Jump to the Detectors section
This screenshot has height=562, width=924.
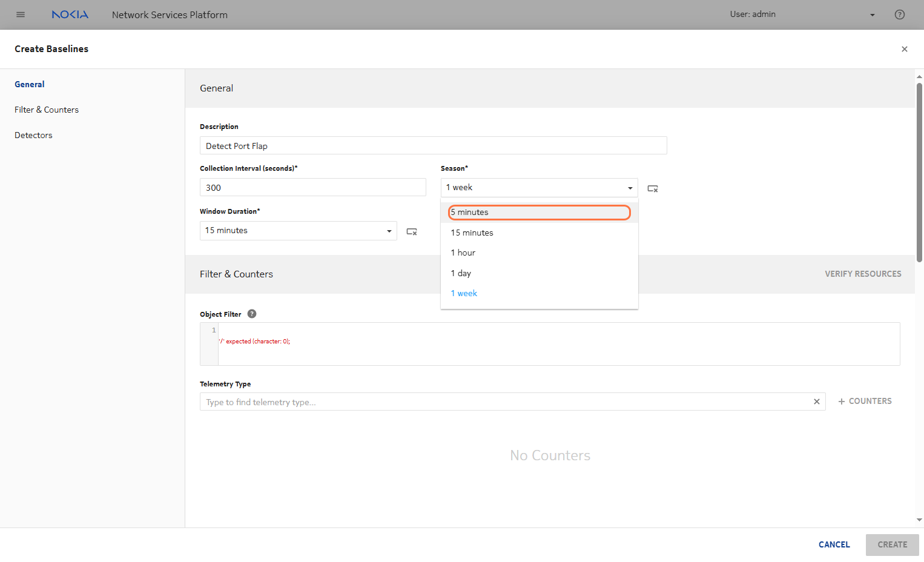33,135
